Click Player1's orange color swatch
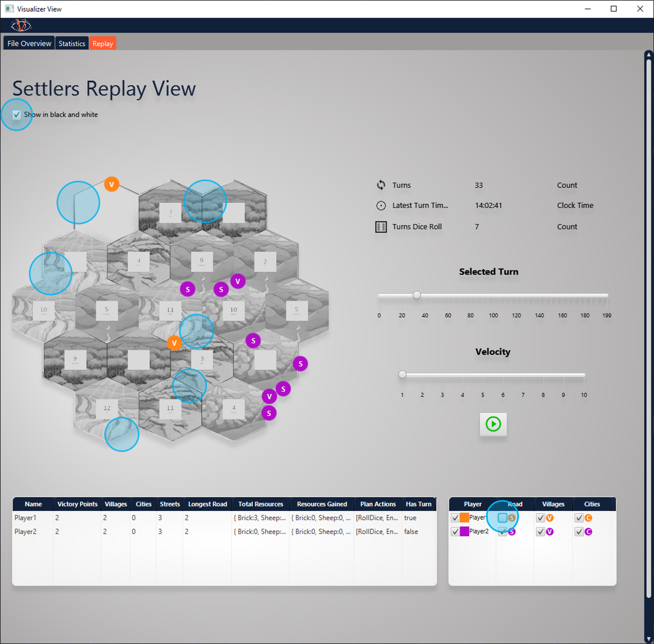Viewport: 654px width, 644px height. 464,518
